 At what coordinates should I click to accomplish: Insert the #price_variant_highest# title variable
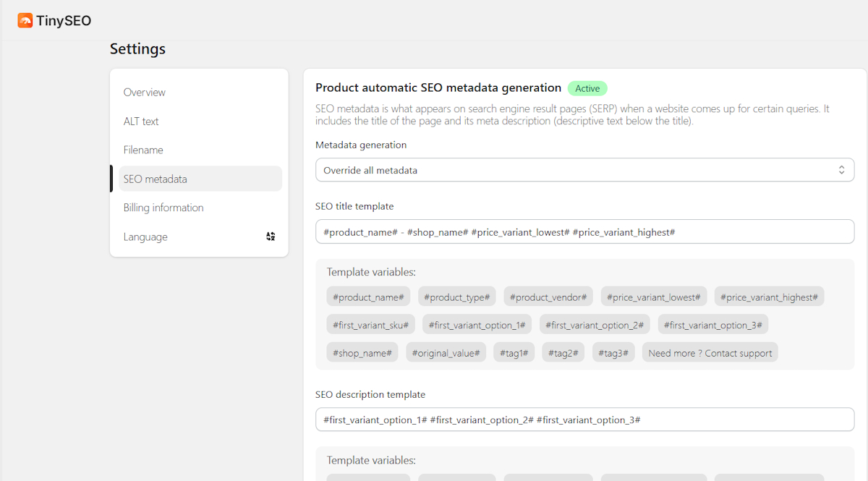pos(769,297)
